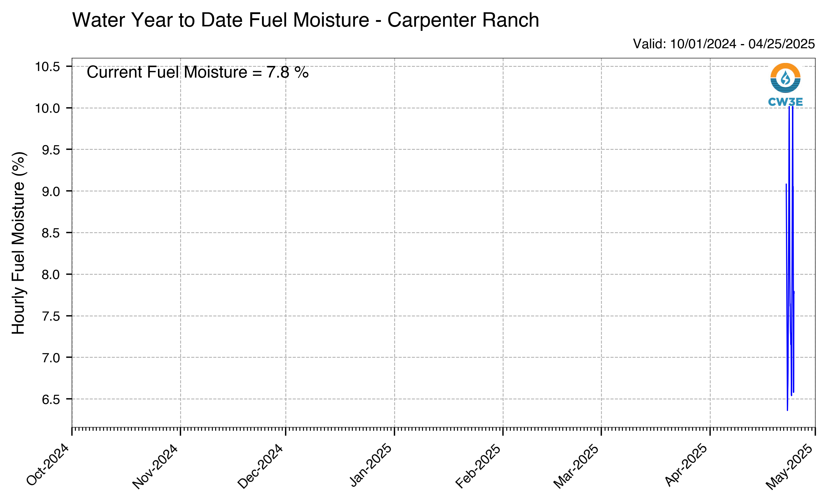Click the CW3E text under the logo

(x=785, y=102)
